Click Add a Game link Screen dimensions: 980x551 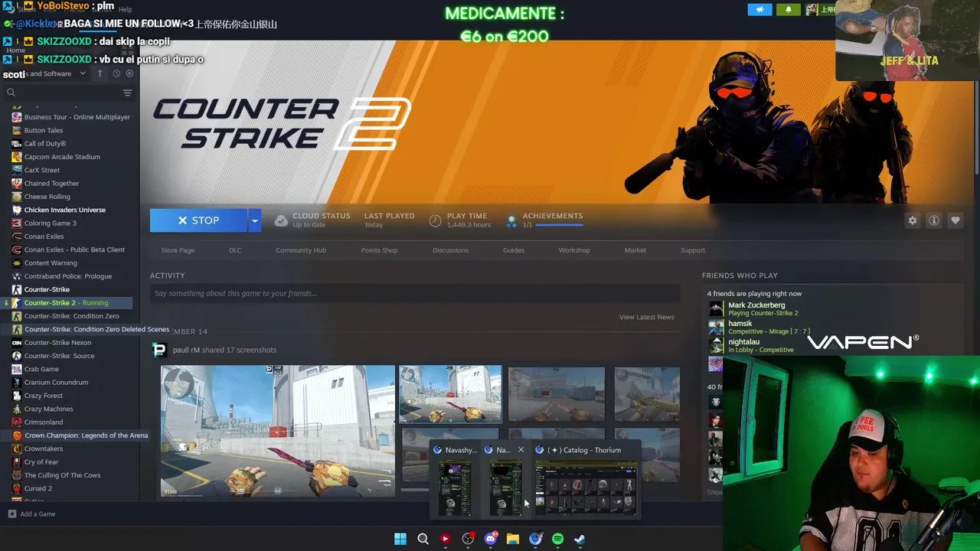(38, 514)
